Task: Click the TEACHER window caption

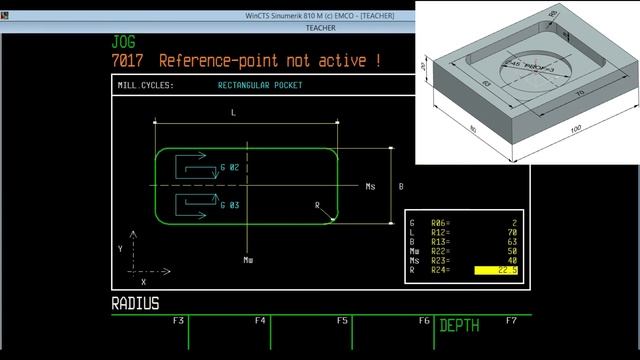Action: click(321, 28)
